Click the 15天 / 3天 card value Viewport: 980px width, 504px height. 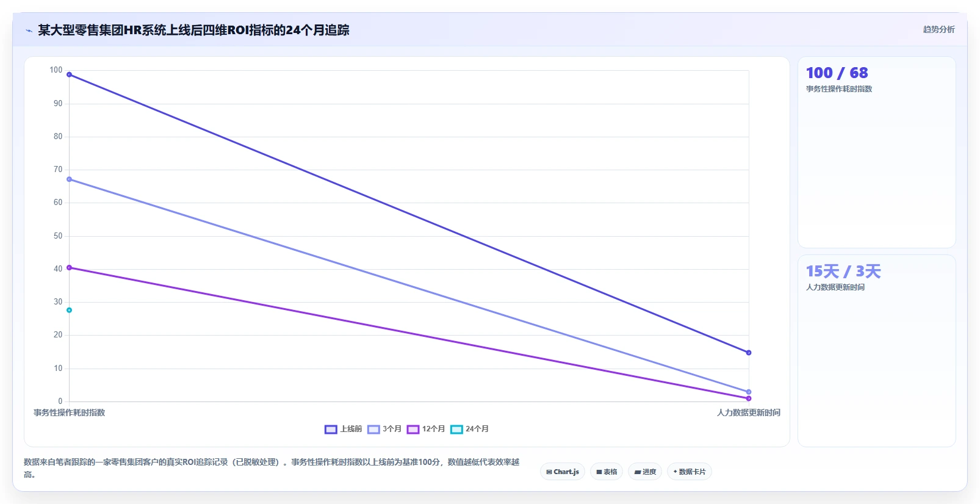843,272
